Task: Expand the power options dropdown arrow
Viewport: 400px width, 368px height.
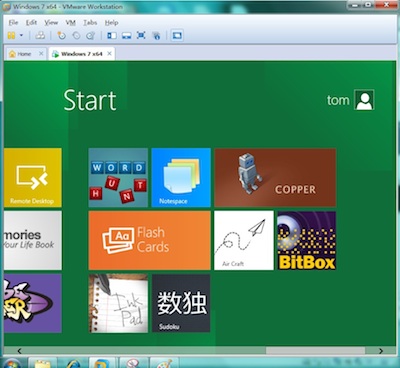Action: tap(21, 35)
